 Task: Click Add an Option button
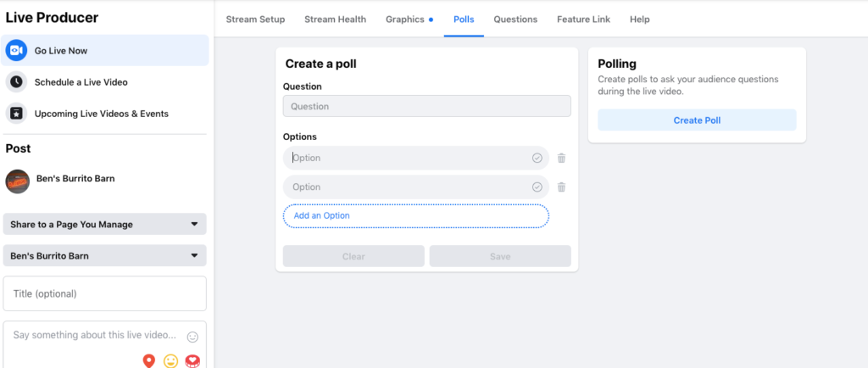pyautogui.click(x=415, y=216)
